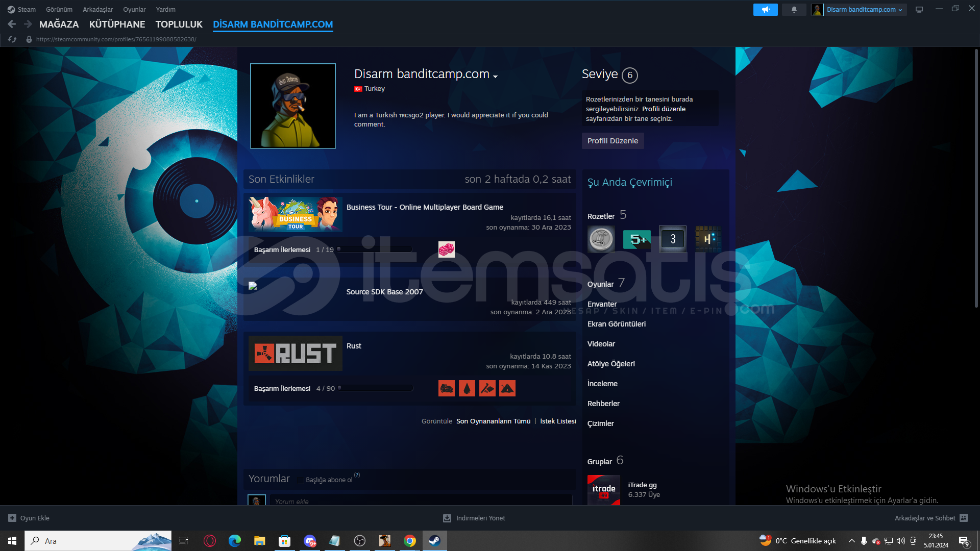Open the Gruplar link

(599, 462)
